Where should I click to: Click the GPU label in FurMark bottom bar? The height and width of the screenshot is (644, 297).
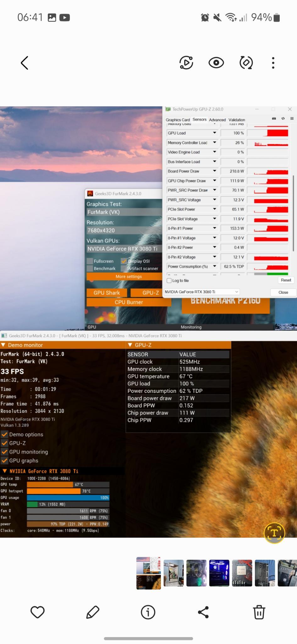92,327
